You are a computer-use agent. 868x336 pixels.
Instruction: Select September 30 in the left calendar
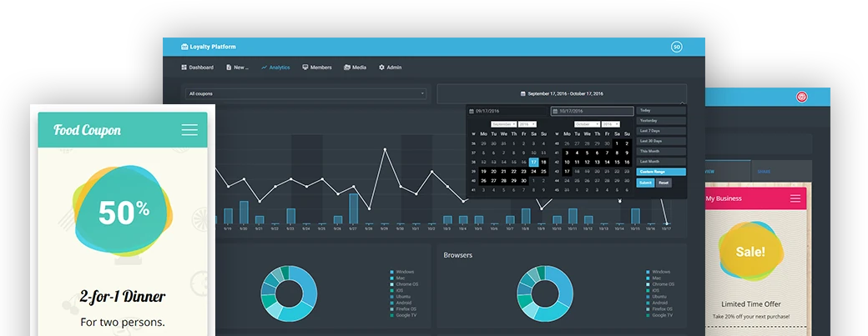523,181
